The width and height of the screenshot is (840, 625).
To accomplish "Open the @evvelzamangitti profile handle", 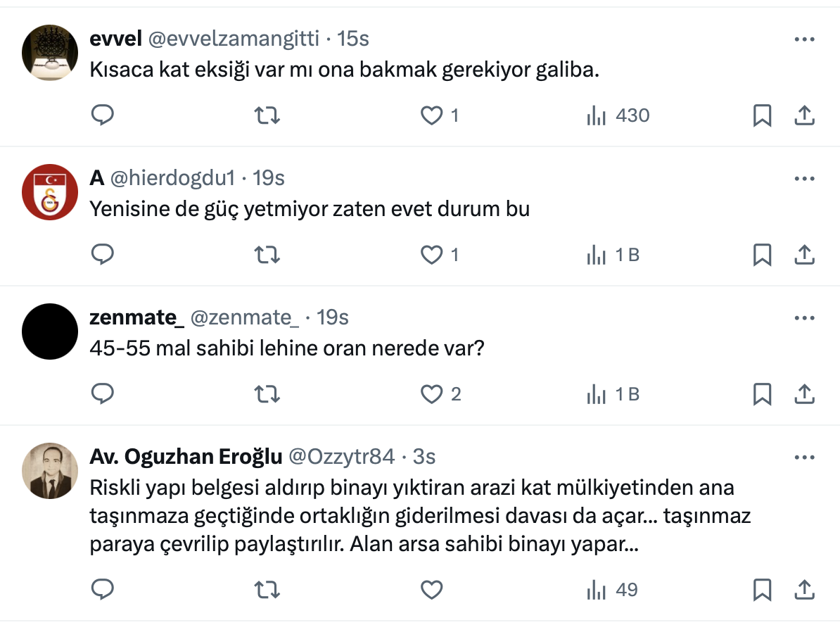I will 234,39.
